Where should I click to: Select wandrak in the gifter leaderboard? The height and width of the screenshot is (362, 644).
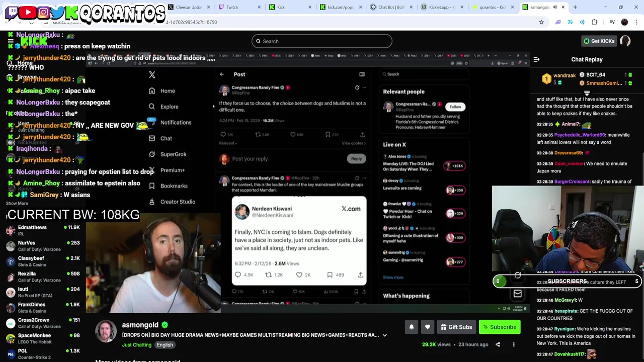(564, 75)
